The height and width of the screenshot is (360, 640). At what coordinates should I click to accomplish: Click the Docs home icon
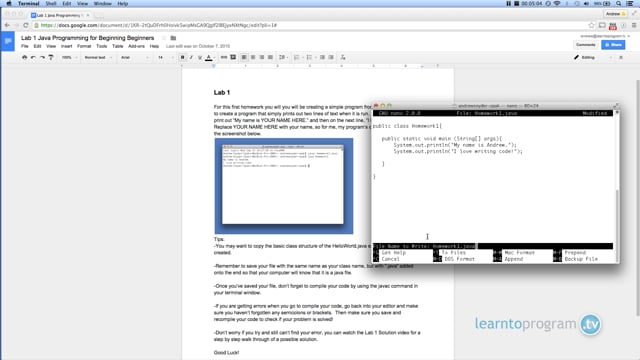tap(8, 41)
